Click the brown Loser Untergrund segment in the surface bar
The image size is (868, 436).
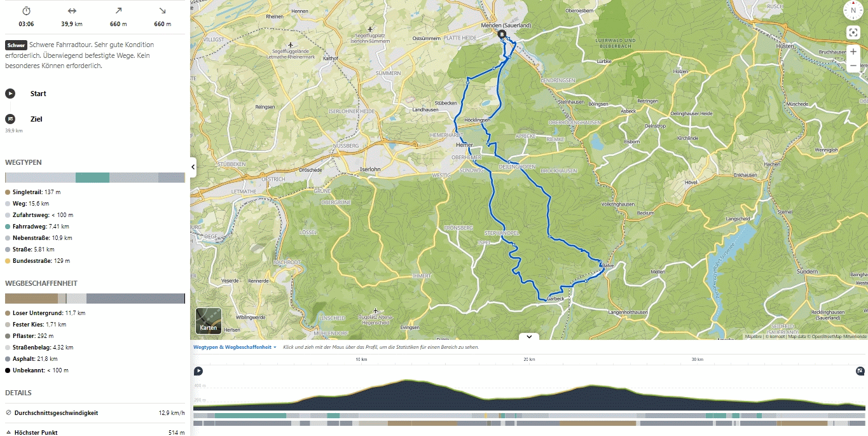31,299
